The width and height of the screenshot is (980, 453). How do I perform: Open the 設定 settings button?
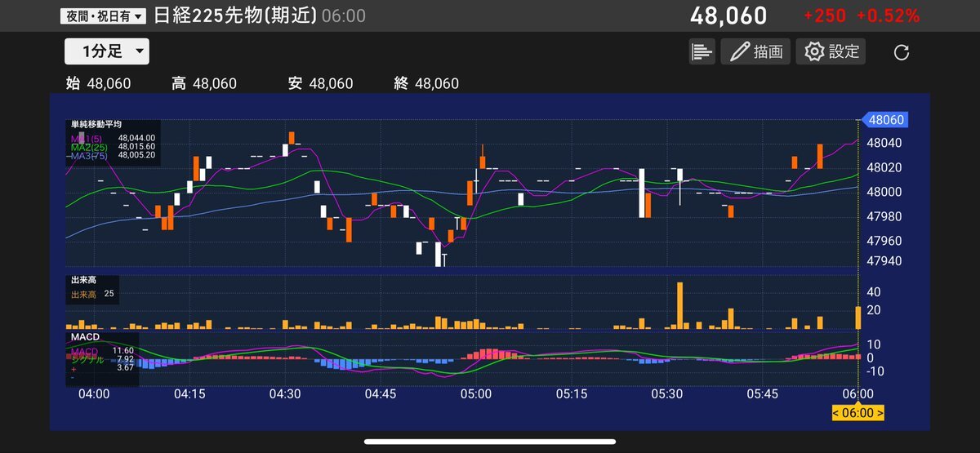(x=831, y=51)
